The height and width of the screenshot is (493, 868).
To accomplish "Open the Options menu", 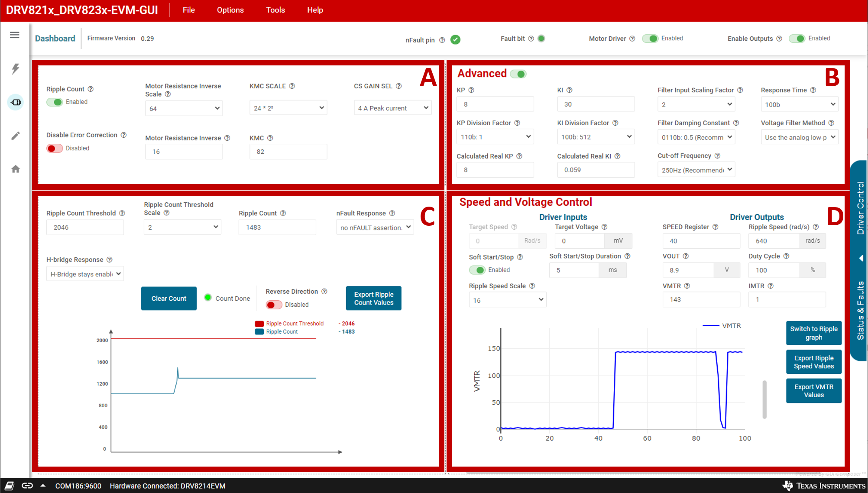I will [x=230, y=10].
